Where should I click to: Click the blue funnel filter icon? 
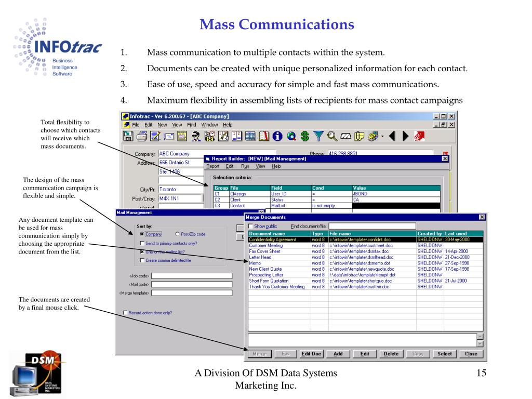pyautogui.click(x=318, y=136)
